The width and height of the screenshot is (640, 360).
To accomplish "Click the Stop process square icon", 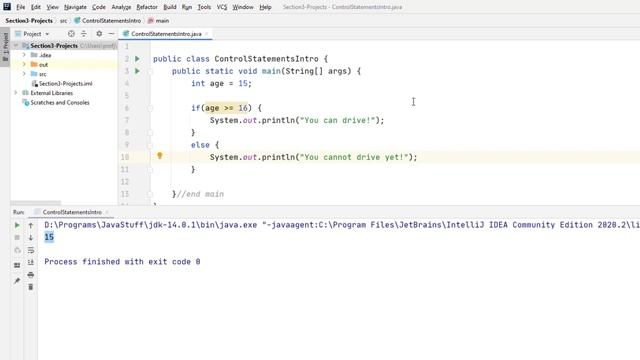I will pos(17,238).
